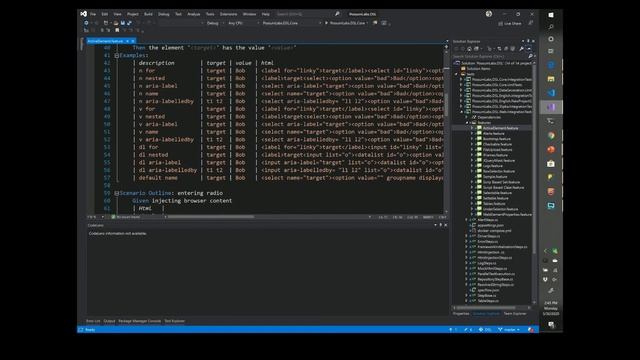The image size is (640, 360).
Task: Open the Project menu
Action: point(133,14)
